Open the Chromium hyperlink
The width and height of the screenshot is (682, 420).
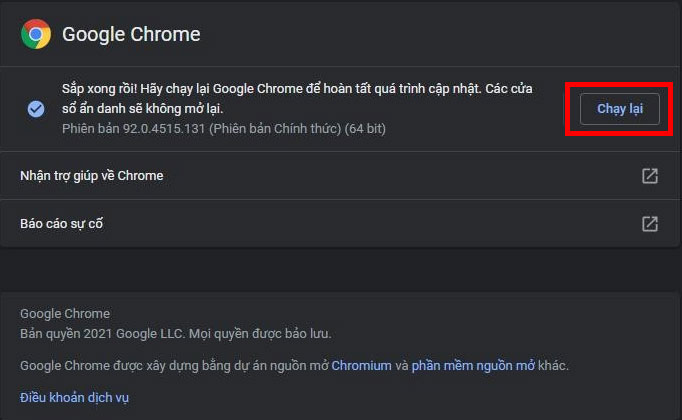point(361,366)
